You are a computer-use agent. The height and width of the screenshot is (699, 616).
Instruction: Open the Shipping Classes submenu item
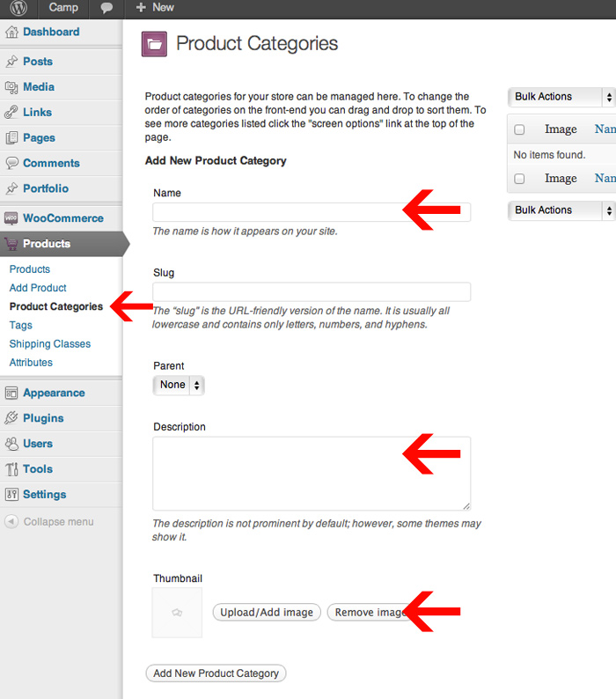[x=50, y=344]
